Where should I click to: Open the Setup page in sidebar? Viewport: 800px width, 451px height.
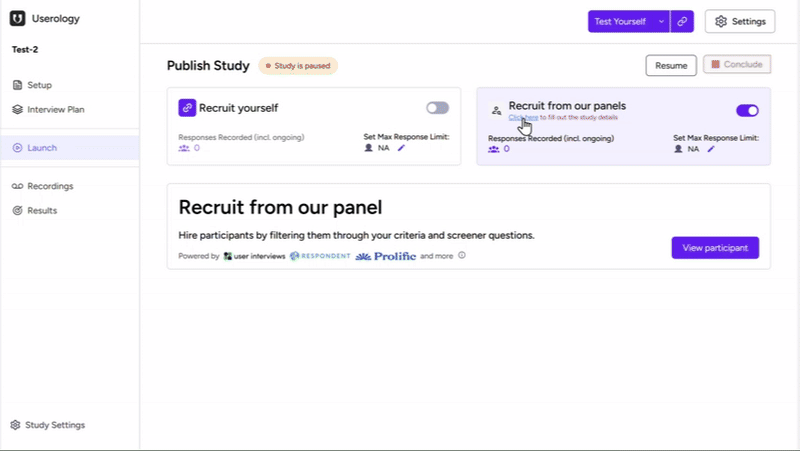(x=40, y=85)
